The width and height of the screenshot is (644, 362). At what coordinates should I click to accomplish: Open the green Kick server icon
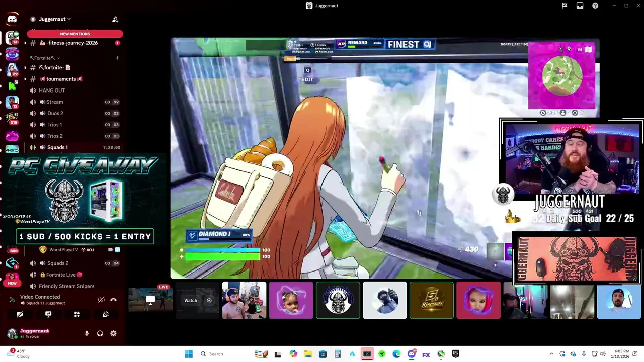pyautogui.click(x=11, y=85)
